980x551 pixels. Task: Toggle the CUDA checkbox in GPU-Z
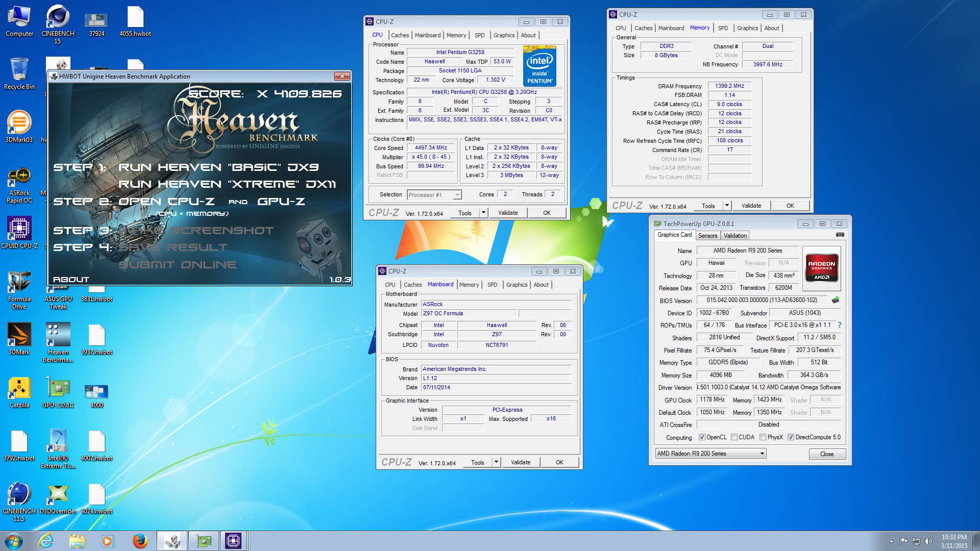point(734,437)
